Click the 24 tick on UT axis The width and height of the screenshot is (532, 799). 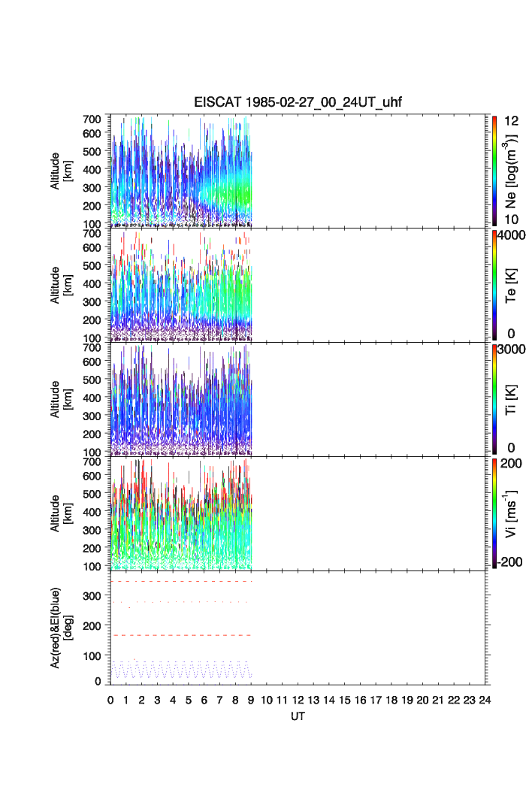coord(485,701)
